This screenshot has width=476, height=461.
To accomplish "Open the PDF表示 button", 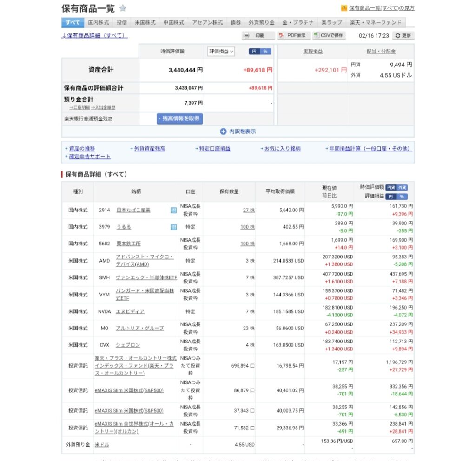I will point(293,35).
